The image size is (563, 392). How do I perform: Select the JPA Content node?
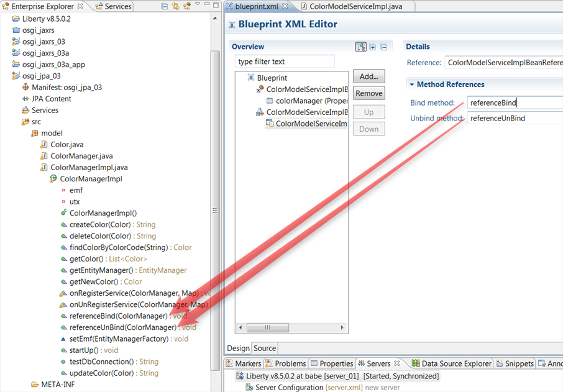[x=51, y=99]
